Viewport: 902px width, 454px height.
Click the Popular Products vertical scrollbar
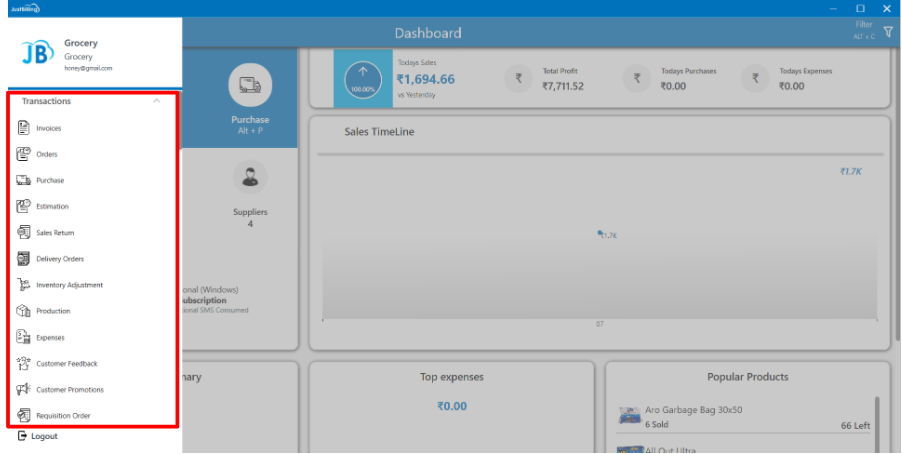[x=877, y=420]
